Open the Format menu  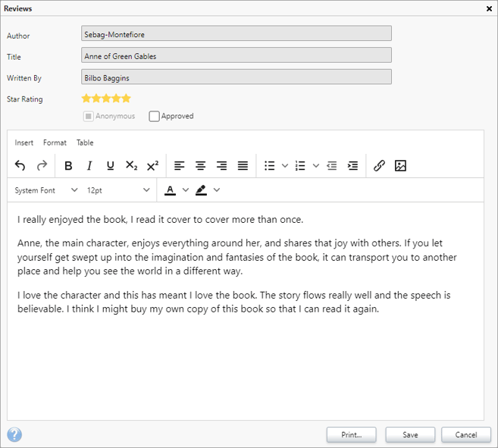pyautogui.click(x=55, y=143)
